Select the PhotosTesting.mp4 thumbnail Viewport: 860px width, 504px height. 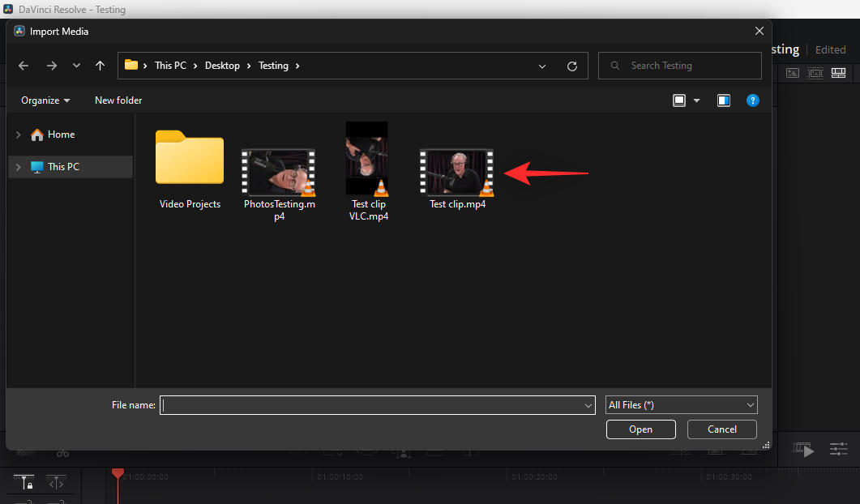279,173
